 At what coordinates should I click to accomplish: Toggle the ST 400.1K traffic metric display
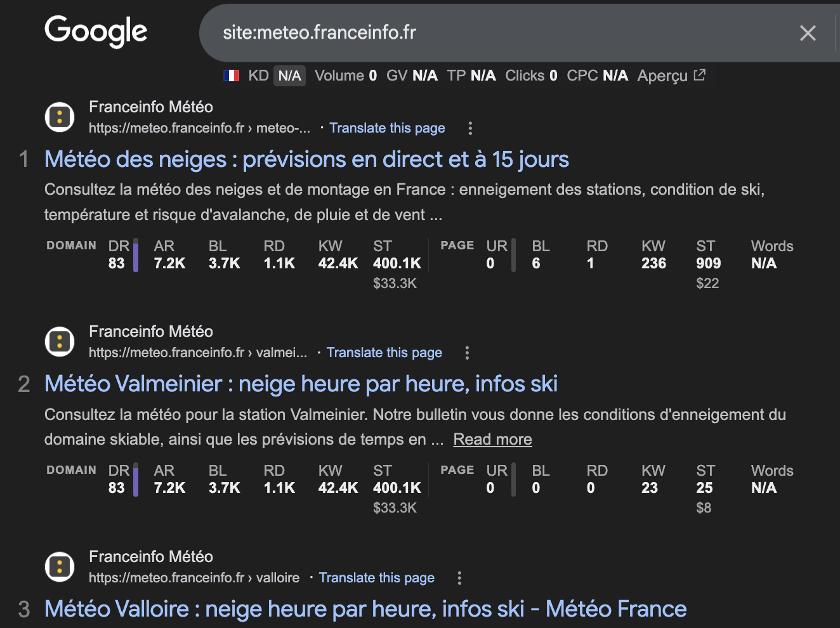pyautogui.click(x=395, y=254)
